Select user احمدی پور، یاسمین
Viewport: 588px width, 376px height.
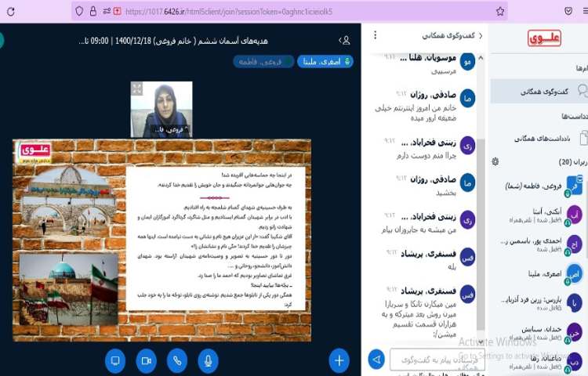pos(539,244)
